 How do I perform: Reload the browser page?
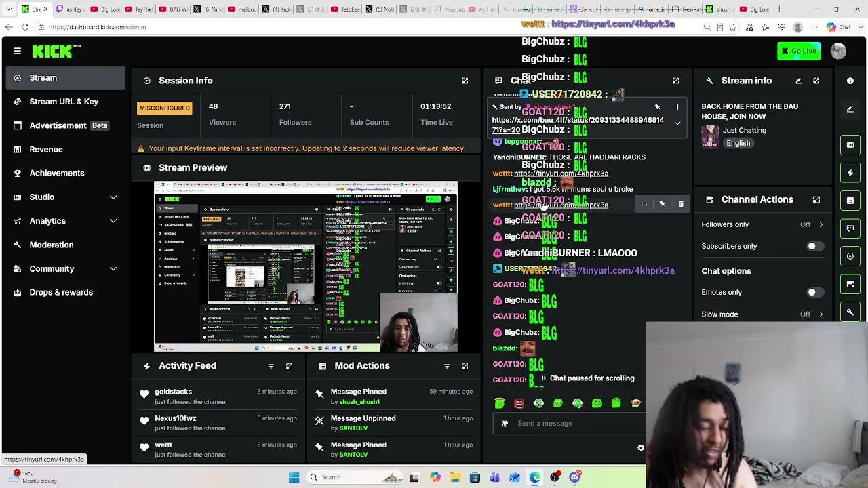point(25,27)
